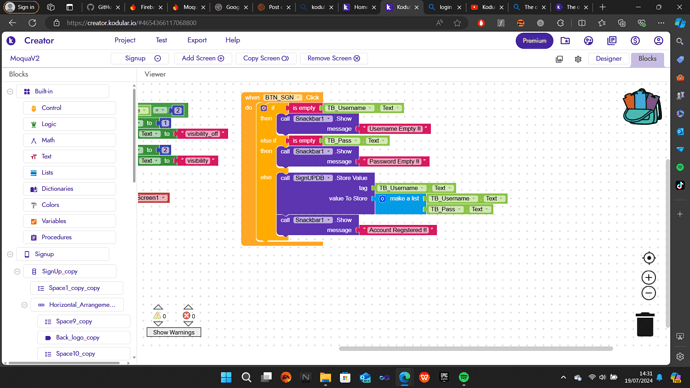Click the make a list mutator gear
This screenshot has height=388, width=690.
tap(382, 199)
